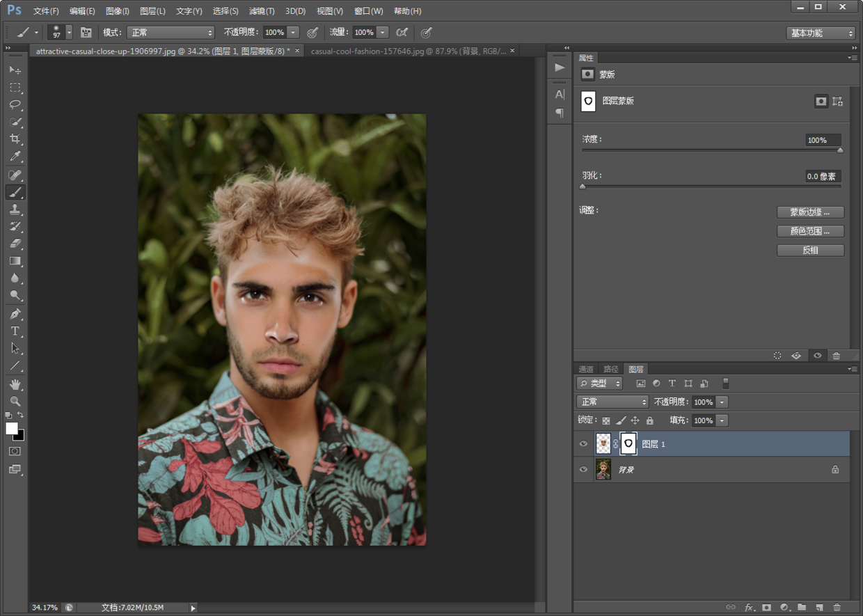863x616 pixels.
Task: Select the Crop tool
Action: [15, 139]
